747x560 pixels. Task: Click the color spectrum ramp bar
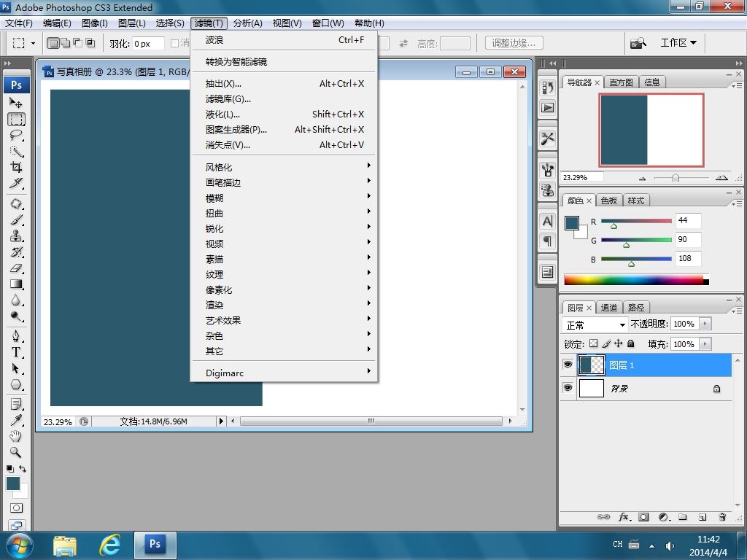(x=636, y=280)
